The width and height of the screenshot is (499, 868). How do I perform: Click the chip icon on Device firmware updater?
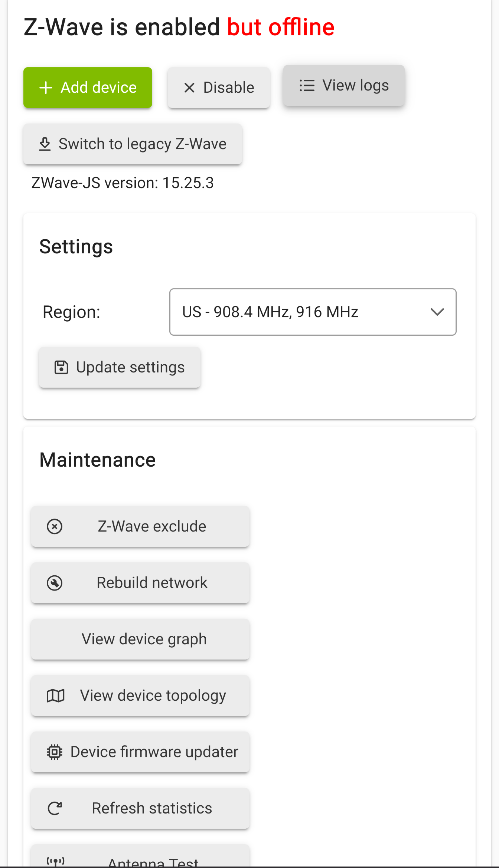[x=55, y=752]
